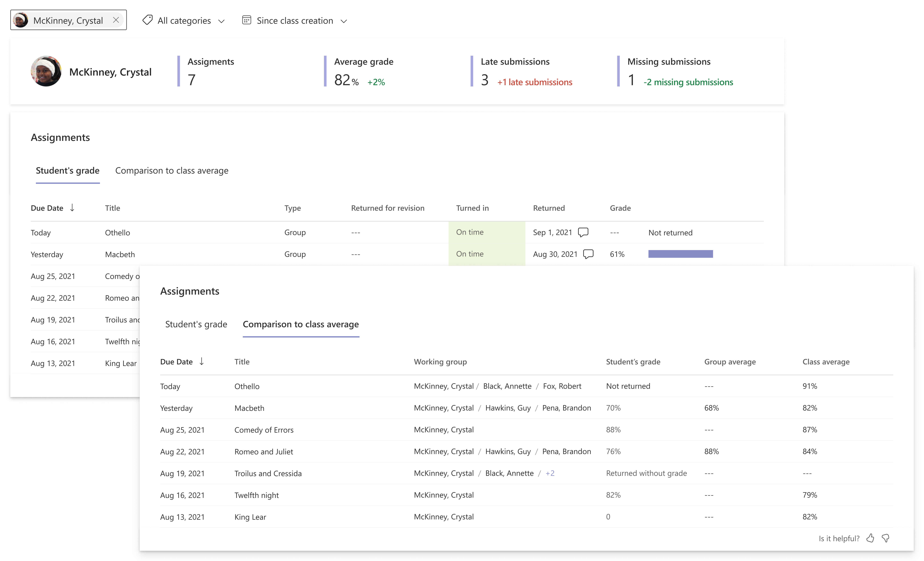This screenshot has height=561, width=924.
Task: Click the Grade column header
Action: (620, 208)
